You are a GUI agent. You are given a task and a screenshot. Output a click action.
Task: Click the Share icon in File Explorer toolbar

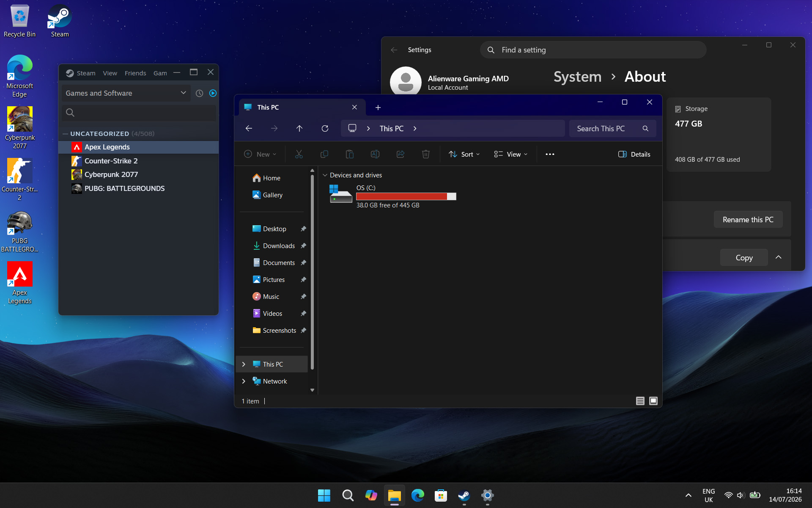point(401,154)
